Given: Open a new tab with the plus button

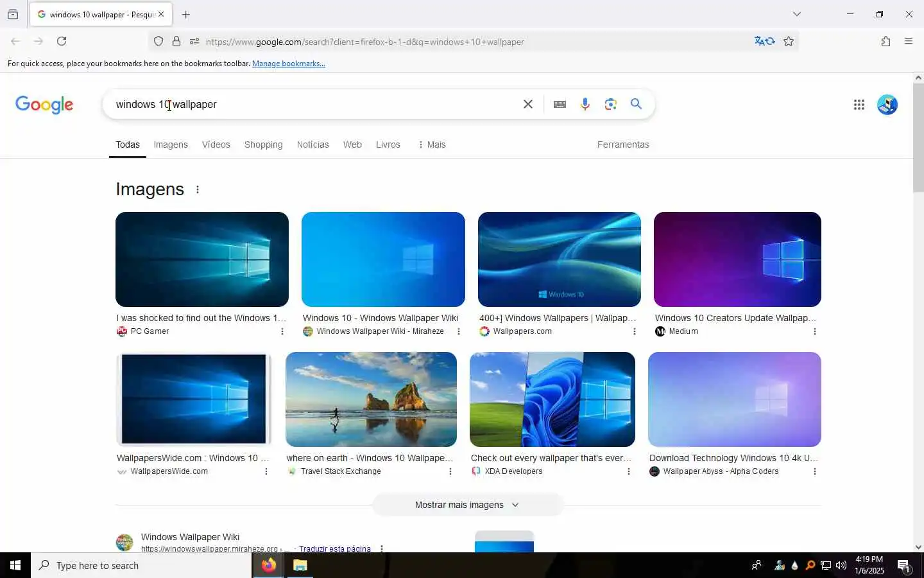Looking at the screenshot, I should coord(185,14).
